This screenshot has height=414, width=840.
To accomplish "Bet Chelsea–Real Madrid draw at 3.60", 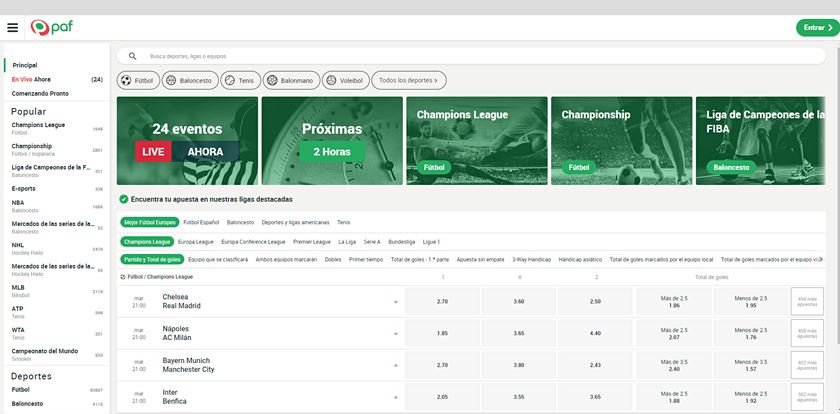I will tap(519, 302).
